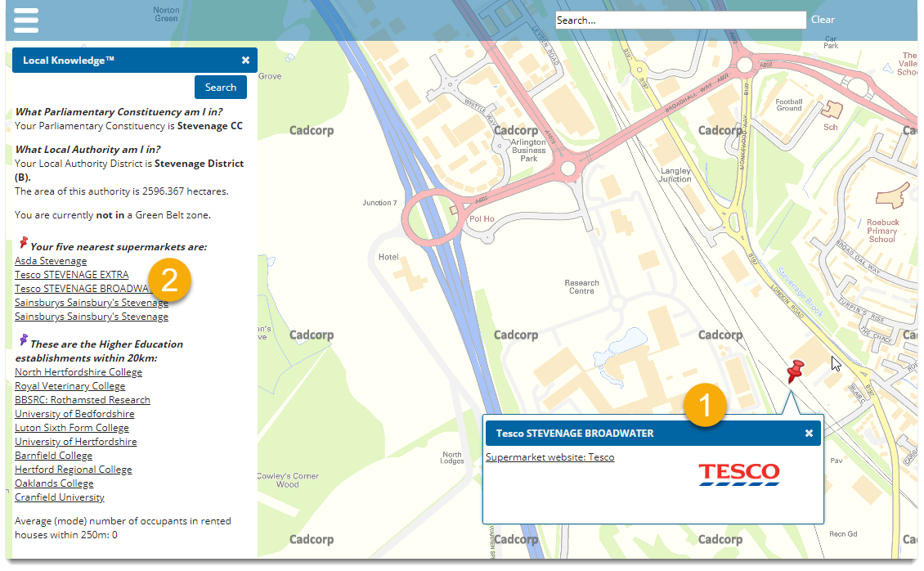
Task: Open the Luton Sixth Form College link
Action: click(72, 428)
